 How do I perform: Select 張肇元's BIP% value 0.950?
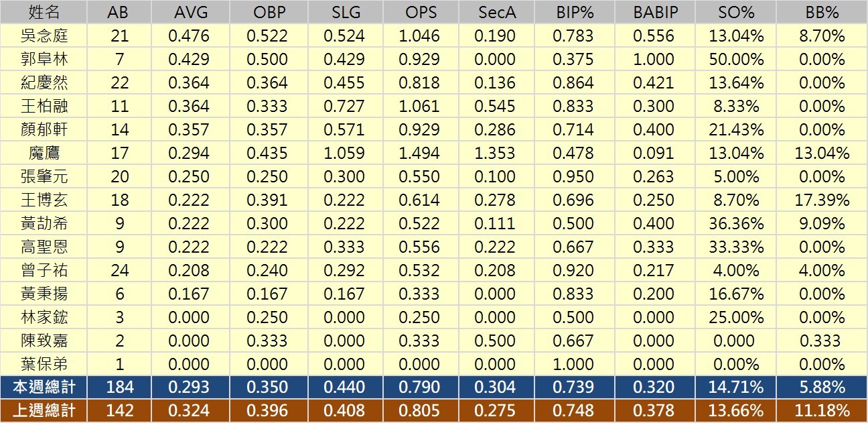coord(573,176)
